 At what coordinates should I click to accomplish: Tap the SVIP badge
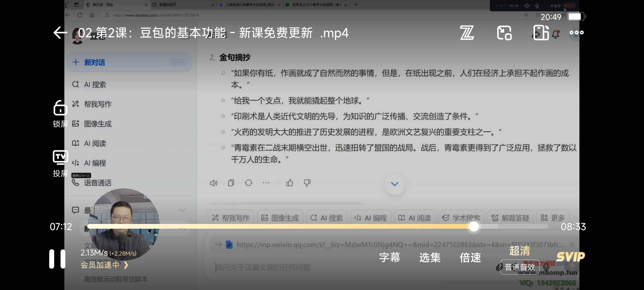(570, 257)
